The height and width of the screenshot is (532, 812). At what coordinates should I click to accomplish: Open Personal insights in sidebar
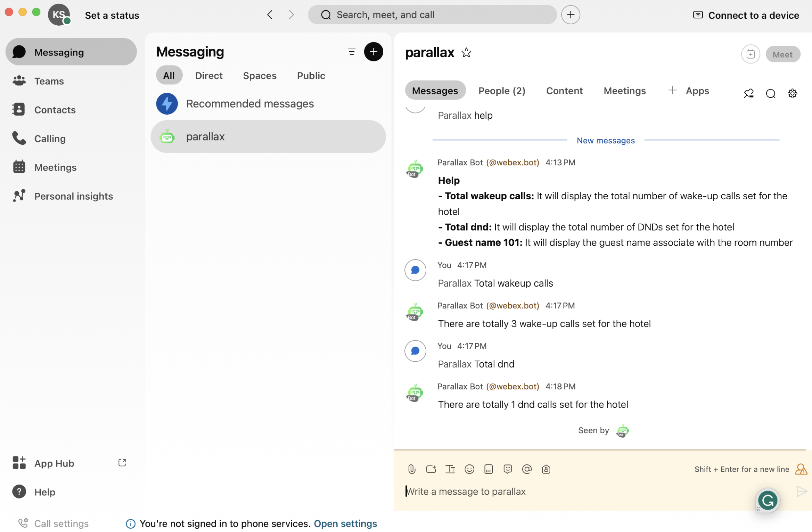pos(73,196)
